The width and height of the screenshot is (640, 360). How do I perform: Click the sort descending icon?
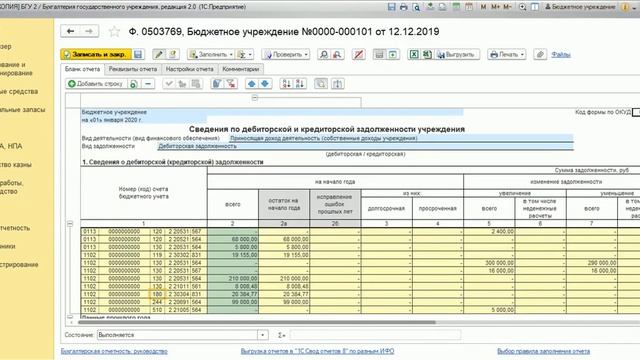300,84
